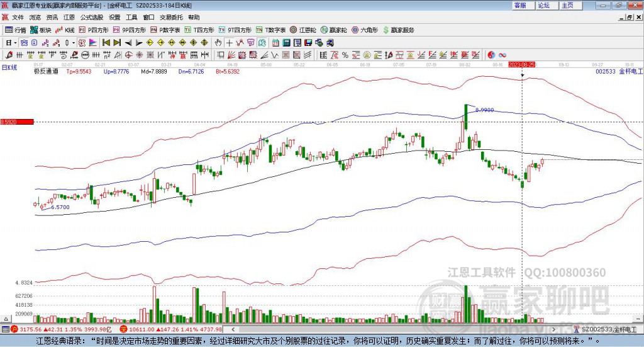
Task: Click the 主页 homepage button
Action: click(x=570, y=5)
